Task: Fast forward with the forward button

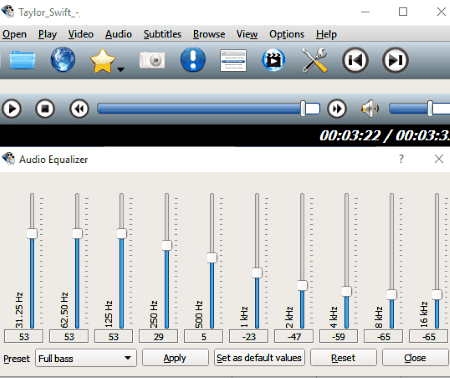Action: [x=337, y=109]
